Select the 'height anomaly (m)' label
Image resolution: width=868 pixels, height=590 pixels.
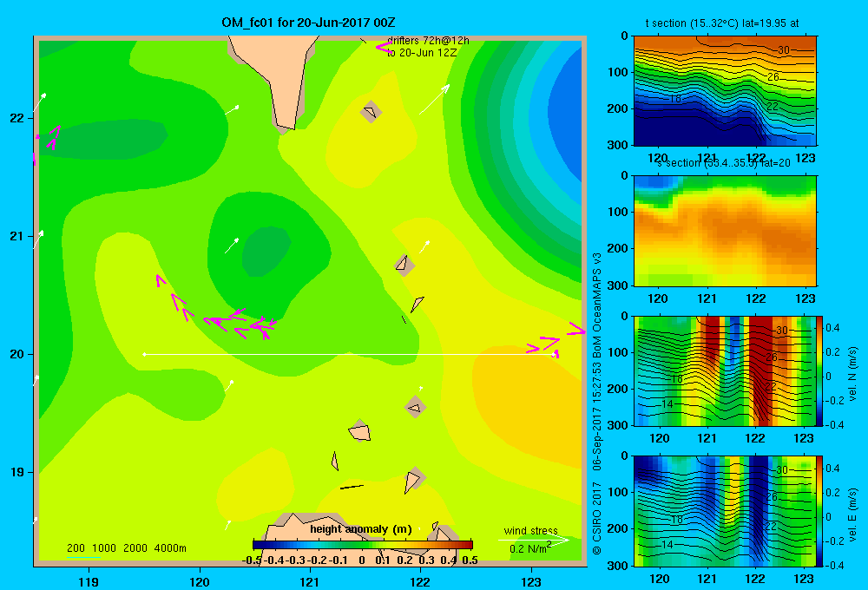tap(361, 529)
